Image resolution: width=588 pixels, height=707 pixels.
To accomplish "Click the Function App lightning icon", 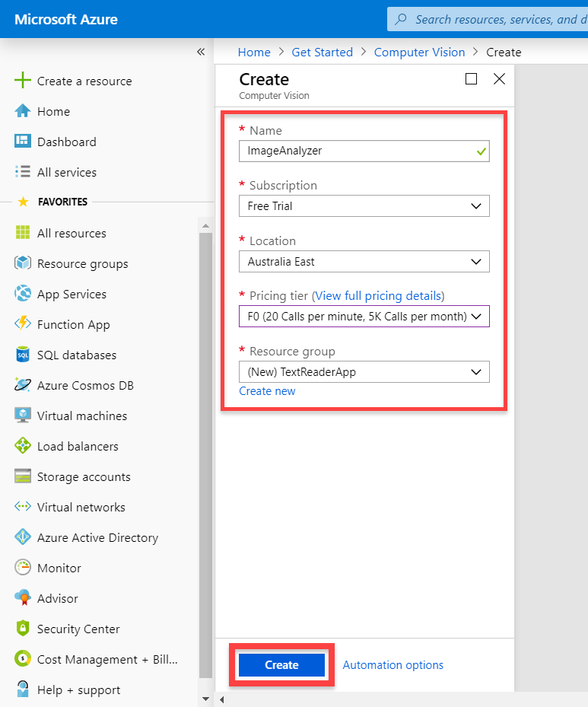I will click(x=23, y=323).
